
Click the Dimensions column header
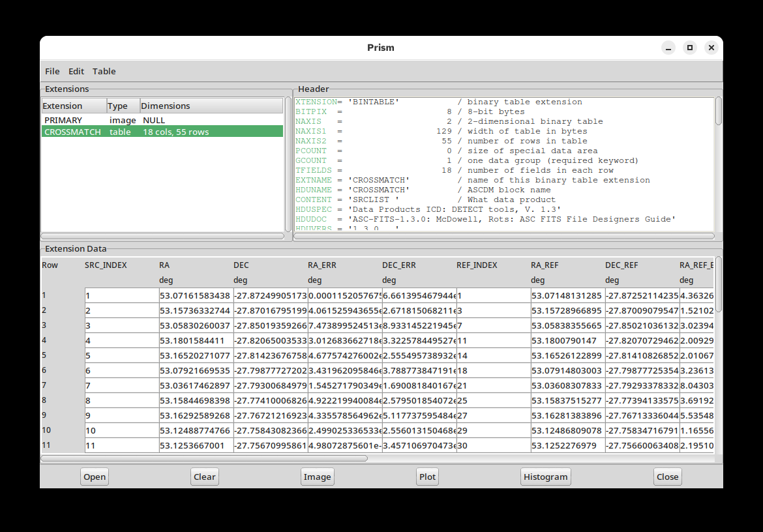(211, 106)
